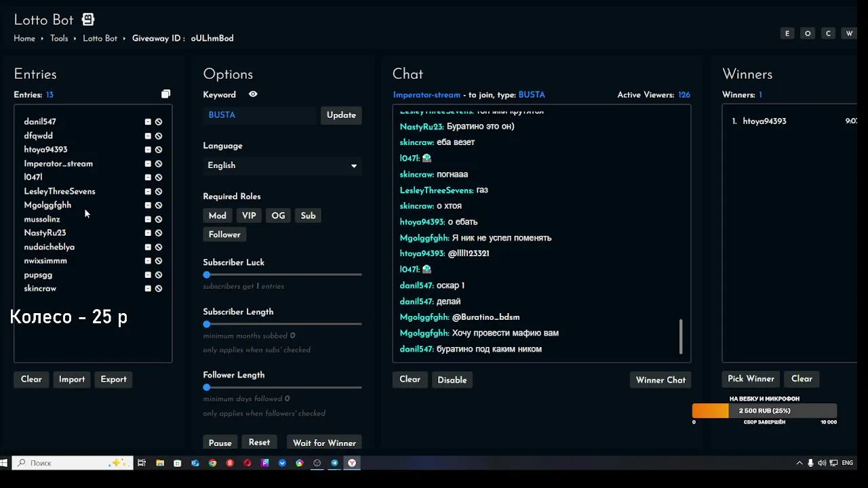Reset the giveaway options
Image resolution: width=868 pixels, height=488 pixels.
[x=259, y=443]
